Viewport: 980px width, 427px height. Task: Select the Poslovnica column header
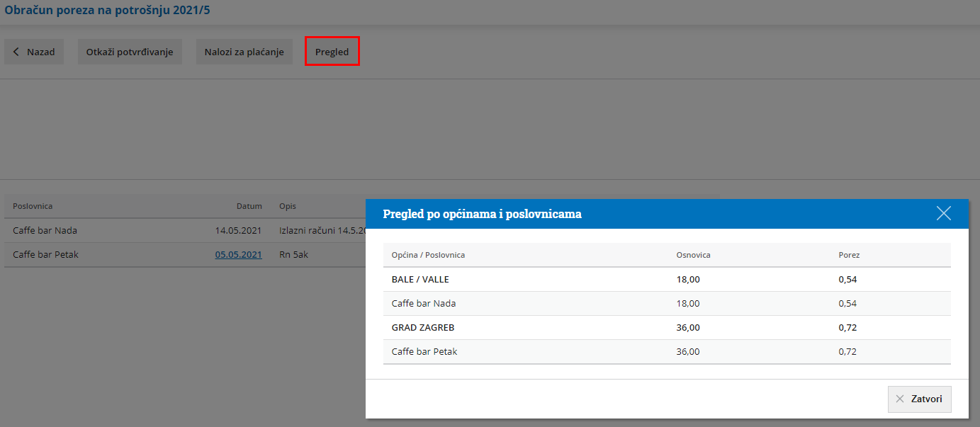coord(33,206)
